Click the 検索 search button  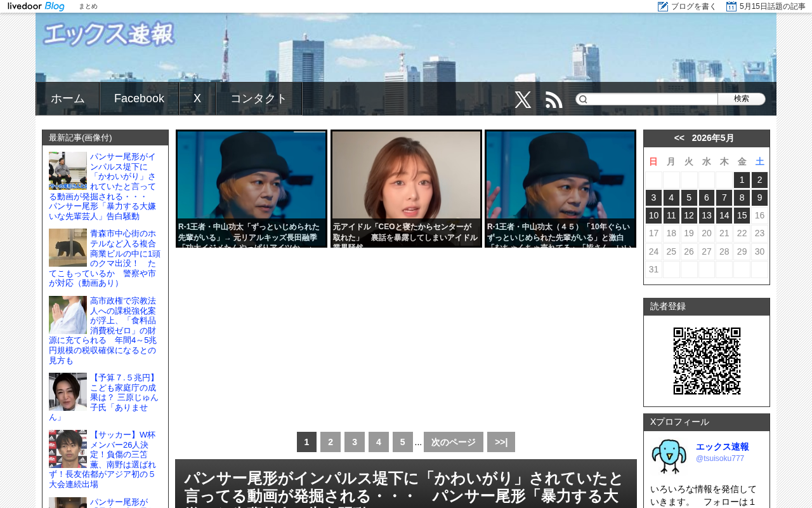tap(742, 99)
